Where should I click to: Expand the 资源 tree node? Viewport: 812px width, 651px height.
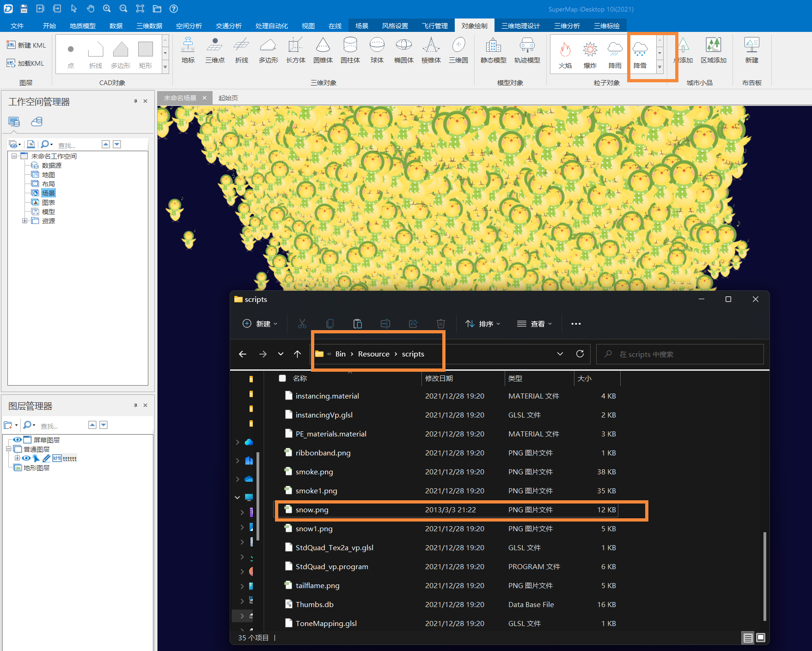coord(25,221)
